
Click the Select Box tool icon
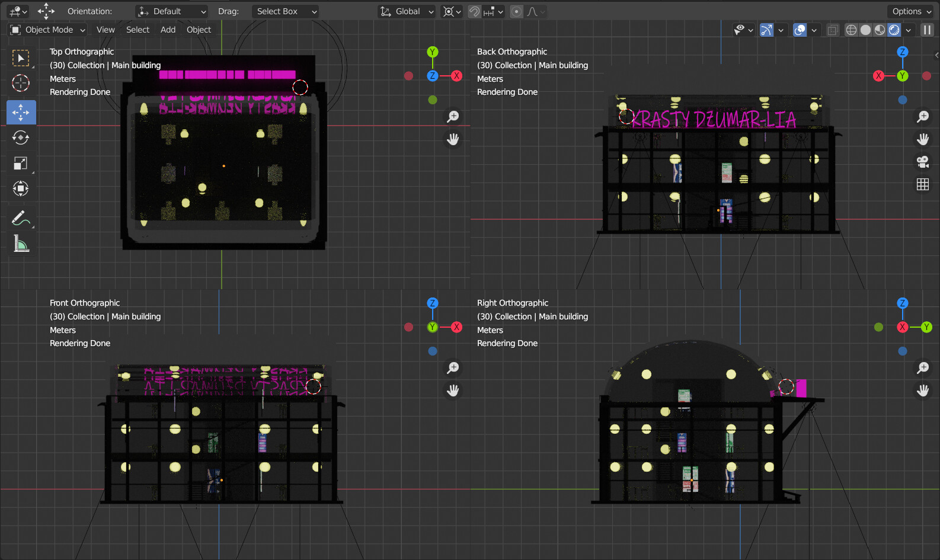[x=21, y=58]
